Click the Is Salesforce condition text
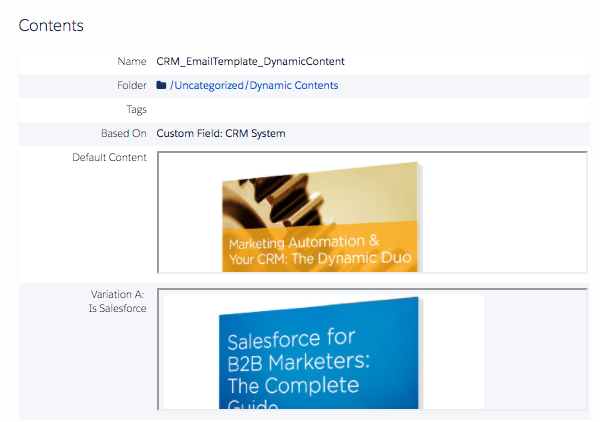 117,308
